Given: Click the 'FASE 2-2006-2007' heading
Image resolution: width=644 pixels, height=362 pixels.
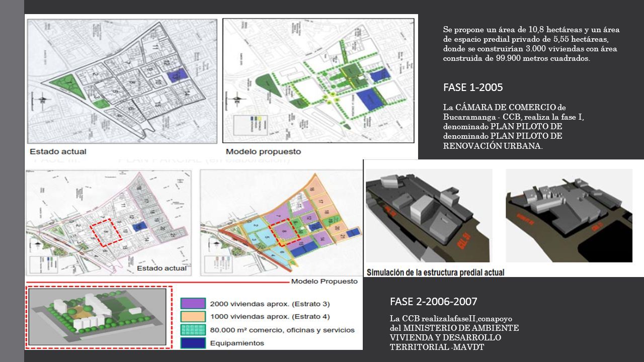Looking at the screenshot, I should pos(433,302).
